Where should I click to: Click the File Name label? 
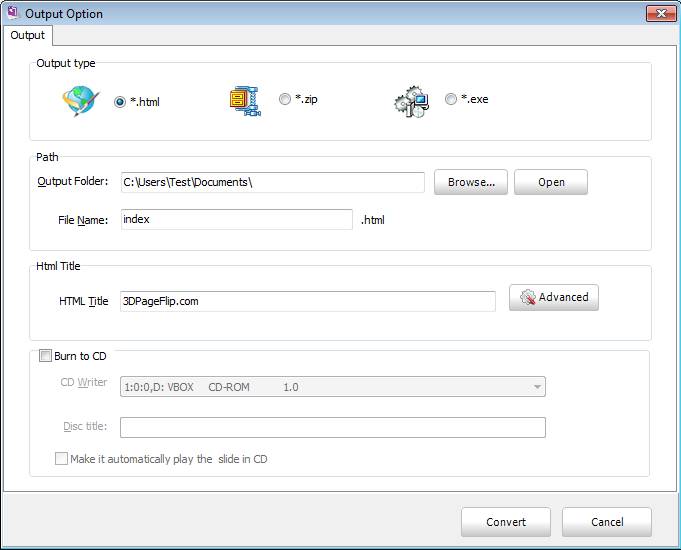coord(83,220)
